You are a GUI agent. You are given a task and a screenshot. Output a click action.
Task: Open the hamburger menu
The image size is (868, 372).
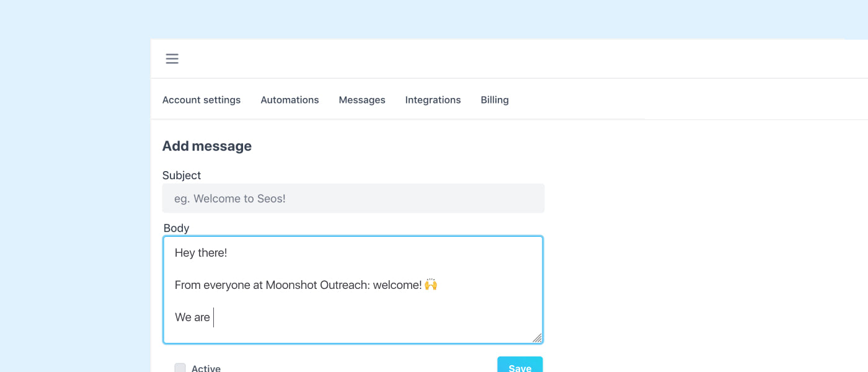[172, 59]
